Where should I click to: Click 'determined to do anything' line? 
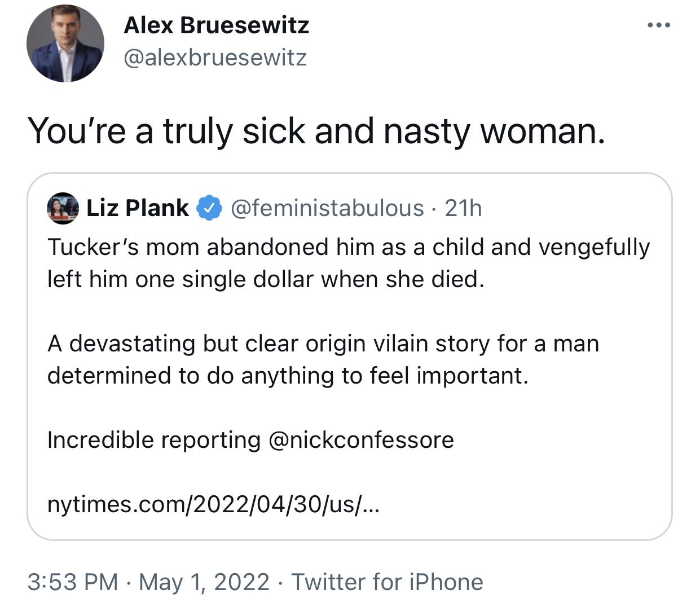point(288,376)
